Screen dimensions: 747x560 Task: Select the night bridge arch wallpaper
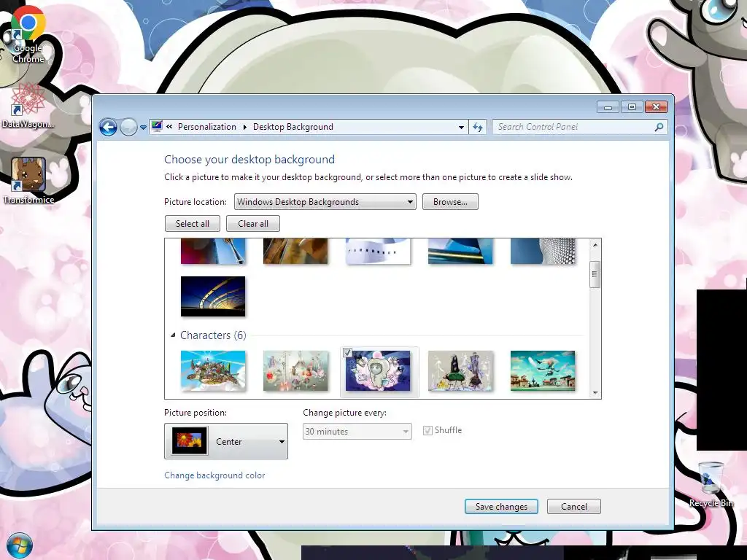coord(213,296)
